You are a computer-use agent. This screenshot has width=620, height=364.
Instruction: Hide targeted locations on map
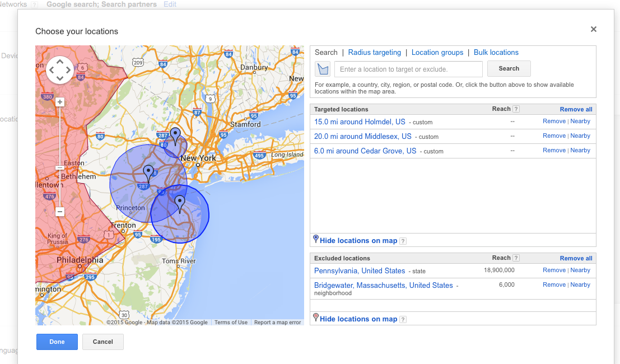click(x=358, y=241)
